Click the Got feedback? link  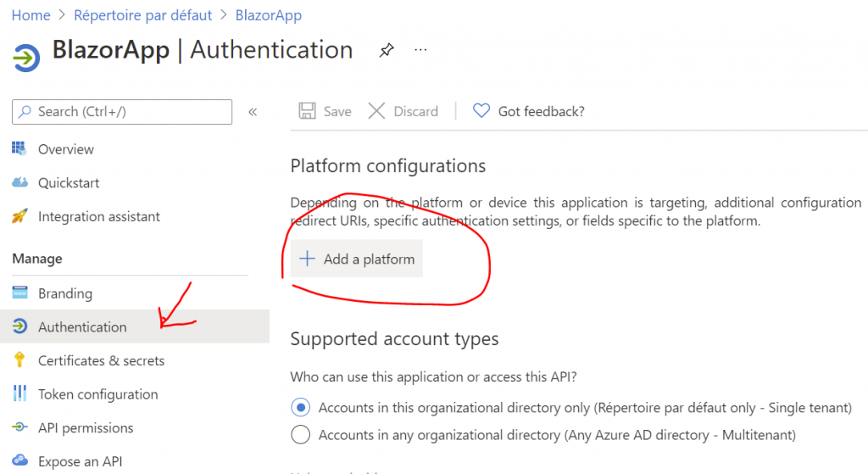[x=541, y=111]
